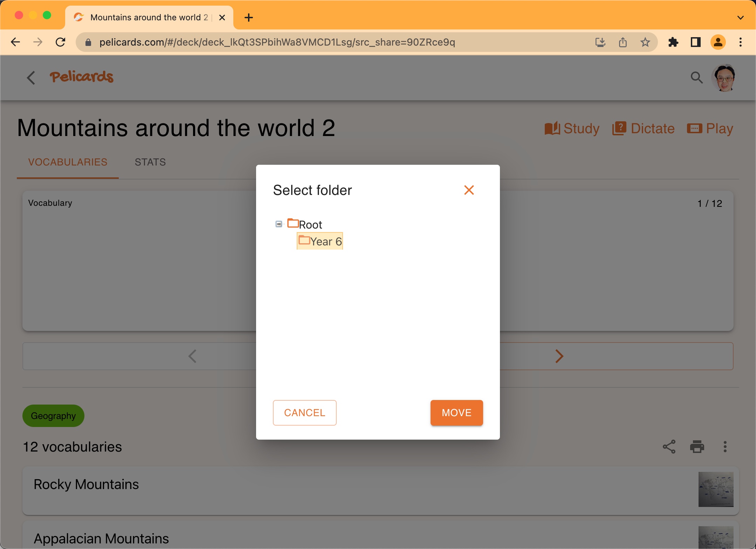Open the browser extensions puzzle icon
The height and width of the screenshot is (549, 756).
(x=673, y=42)
